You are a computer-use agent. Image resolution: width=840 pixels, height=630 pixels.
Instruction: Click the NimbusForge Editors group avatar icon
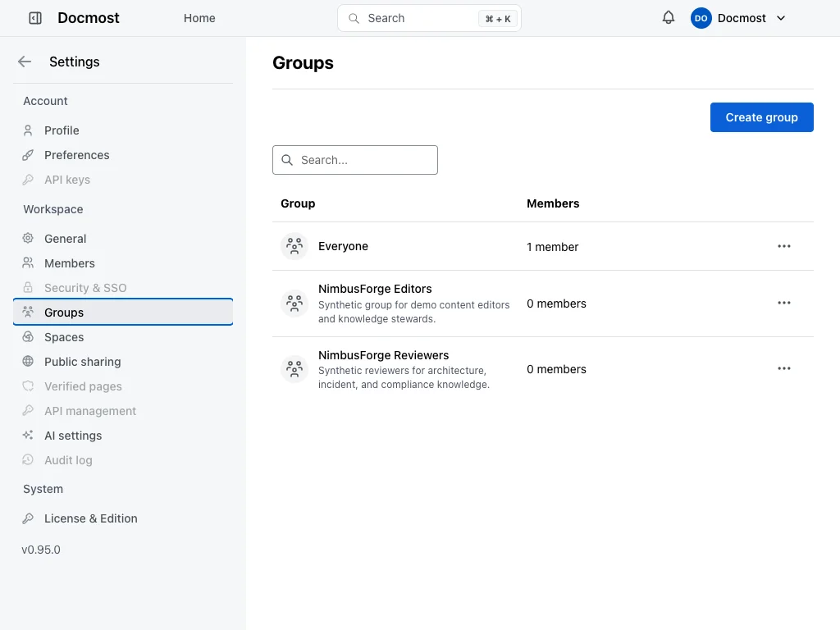(x=294, y=304)
